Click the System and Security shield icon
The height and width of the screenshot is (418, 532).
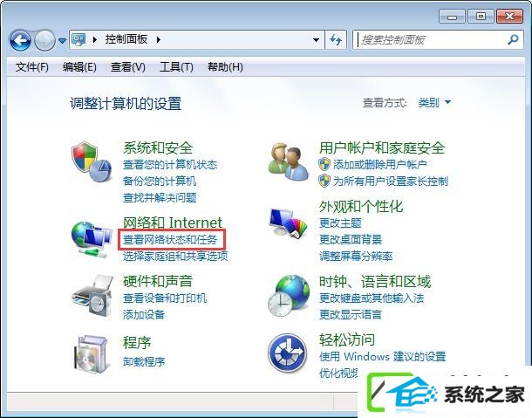(x=92, y=162)
